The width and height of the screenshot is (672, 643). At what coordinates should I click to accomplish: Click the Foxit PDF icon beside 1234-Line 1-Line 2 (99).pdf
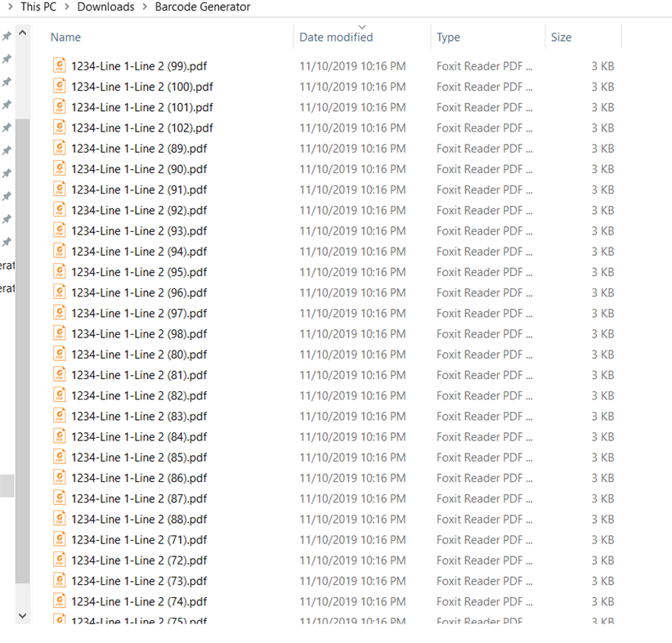click(x=59, y=65)
